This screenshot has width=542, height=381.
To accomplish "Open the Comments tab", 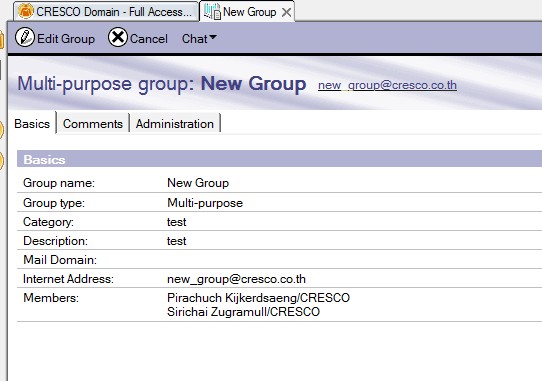I will 93,124.
